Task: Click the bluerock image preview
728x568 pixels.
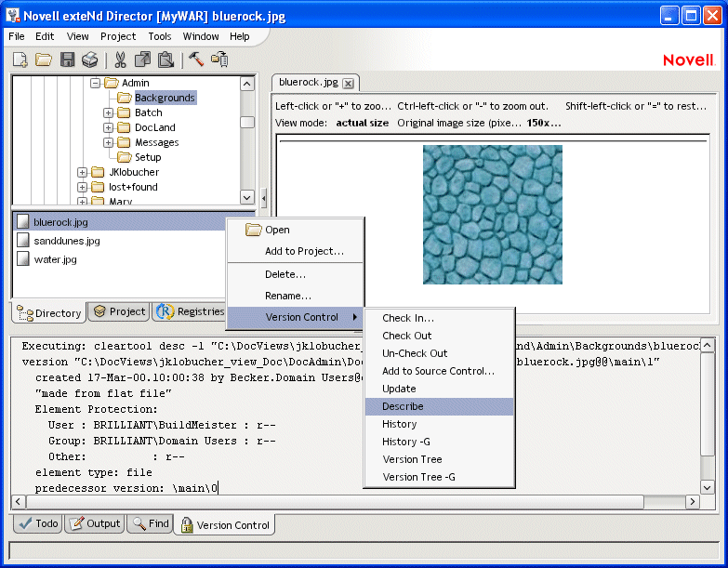Action: click(493, 214)
